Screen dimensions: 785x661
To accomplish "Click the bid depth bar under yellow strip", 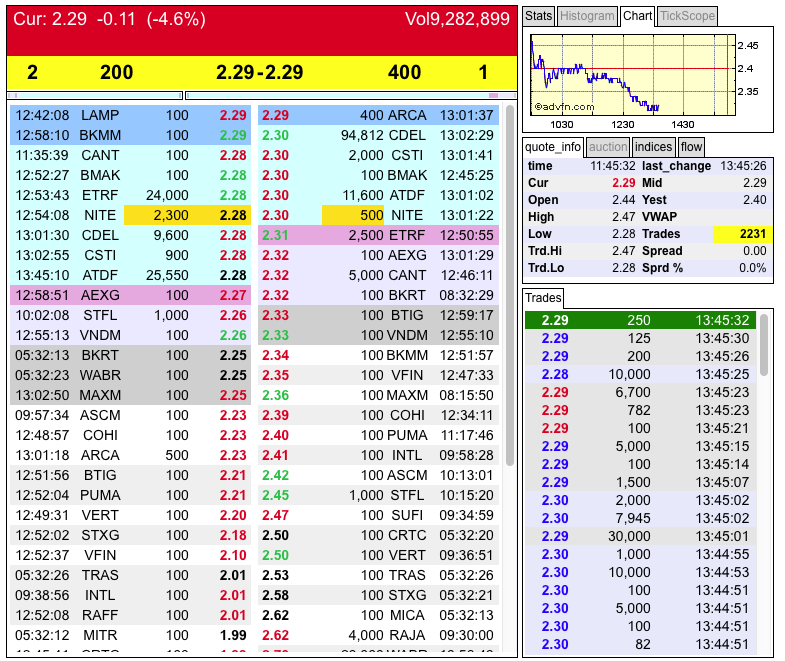I will pos(95,95).
